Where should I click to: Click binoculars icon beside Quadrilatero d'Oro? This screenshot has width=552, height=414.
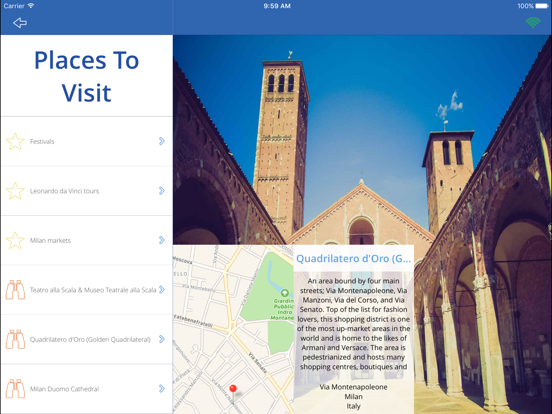point(15,339)
